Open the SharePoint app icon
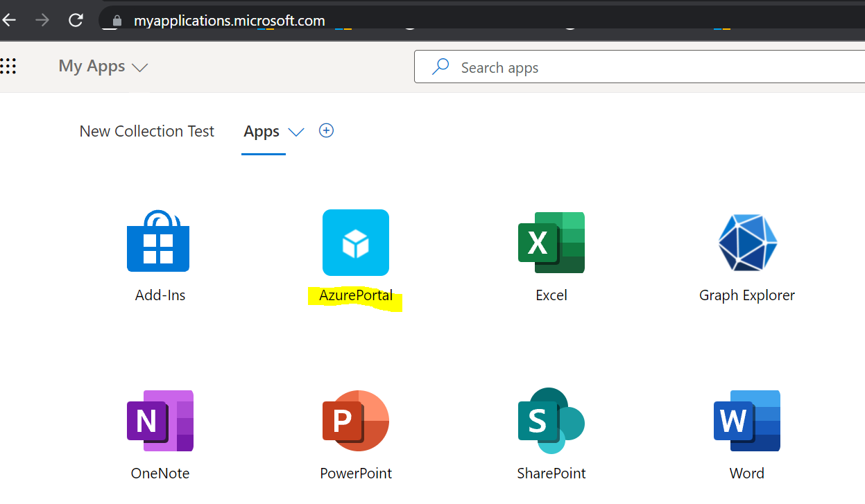 pyautogui.click(x=551, y=421)
